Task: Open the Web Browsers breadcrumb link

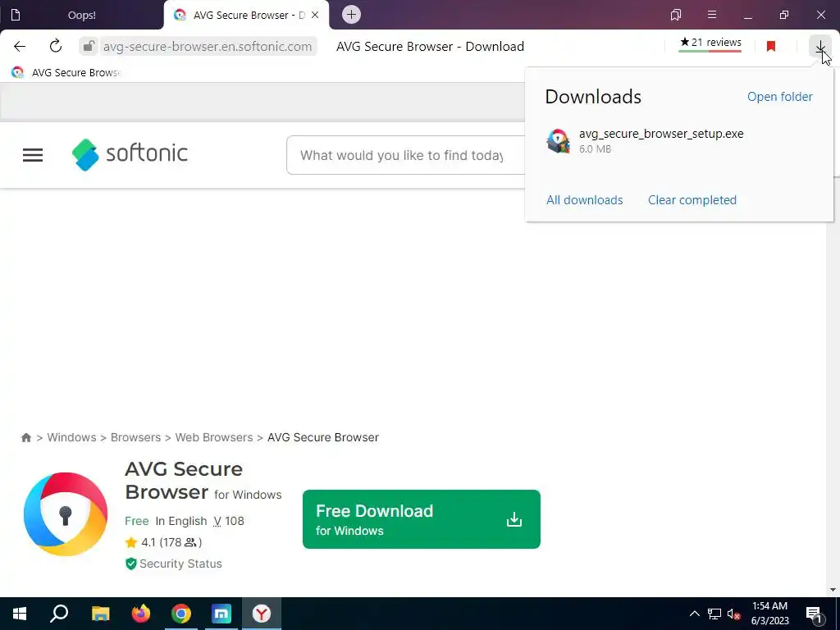Action: pyautogui.click(x=214, y=437)
